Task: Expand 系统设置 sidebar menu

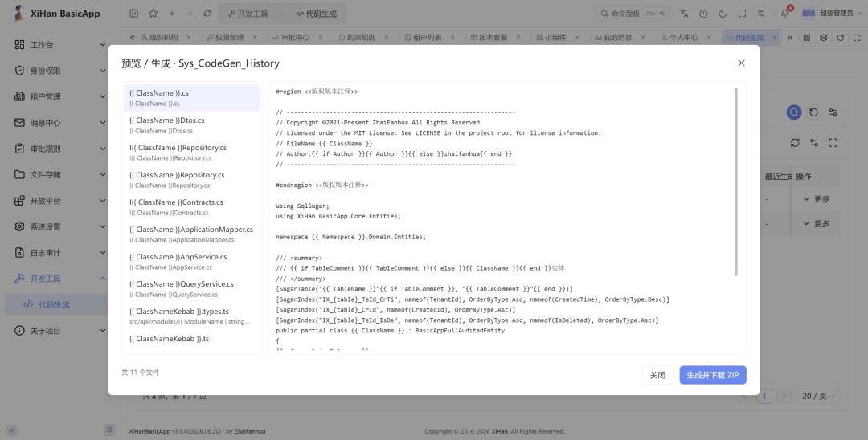Action: tap(60, 226)
